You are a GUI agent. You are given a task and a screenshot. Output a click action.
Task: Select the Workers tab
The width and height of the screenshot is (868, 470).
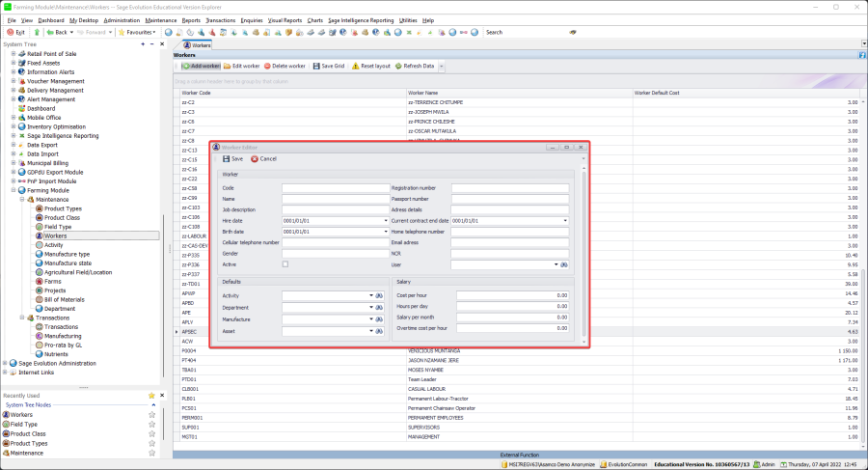point(198,45)
